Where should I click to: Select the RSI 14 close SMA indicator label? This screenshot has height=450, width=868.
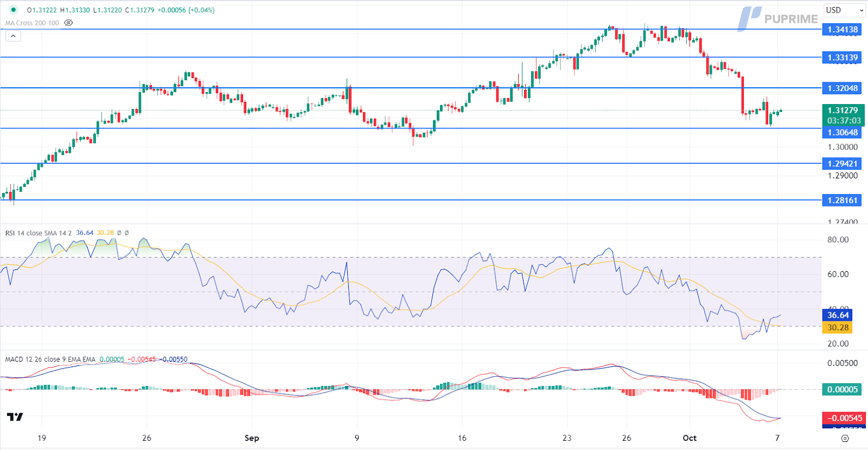point(39,233)
